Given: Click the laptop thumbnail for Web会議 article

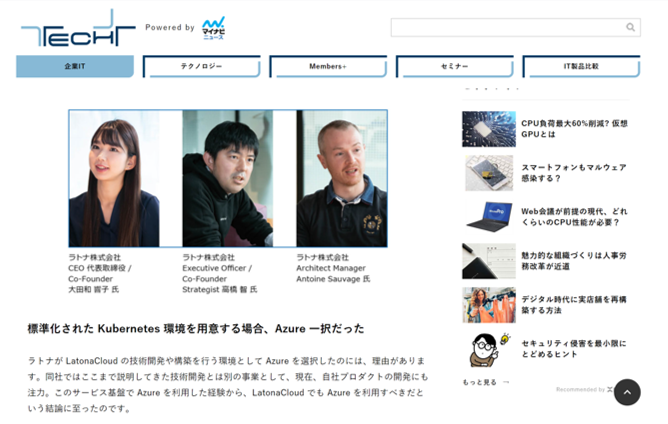Looking at the screenshot, I should click(x=488, y=217).
